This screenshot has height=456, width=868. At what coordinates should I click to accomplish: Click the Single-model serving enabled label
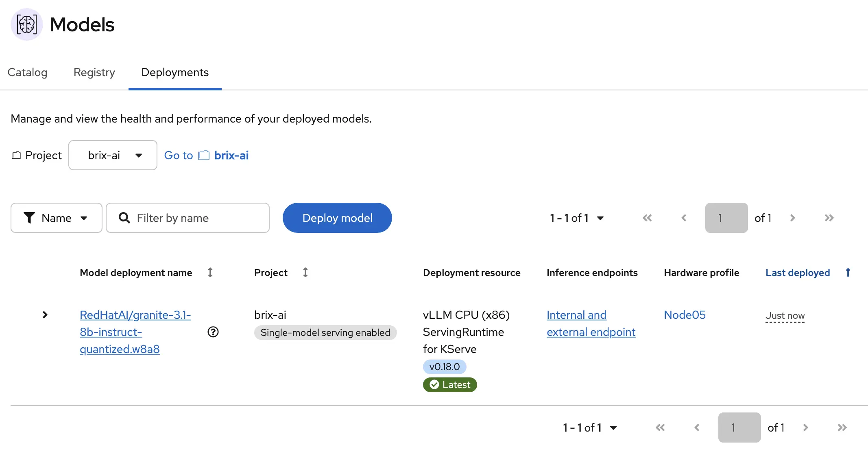pyautogui.click(x=325, y=333)
